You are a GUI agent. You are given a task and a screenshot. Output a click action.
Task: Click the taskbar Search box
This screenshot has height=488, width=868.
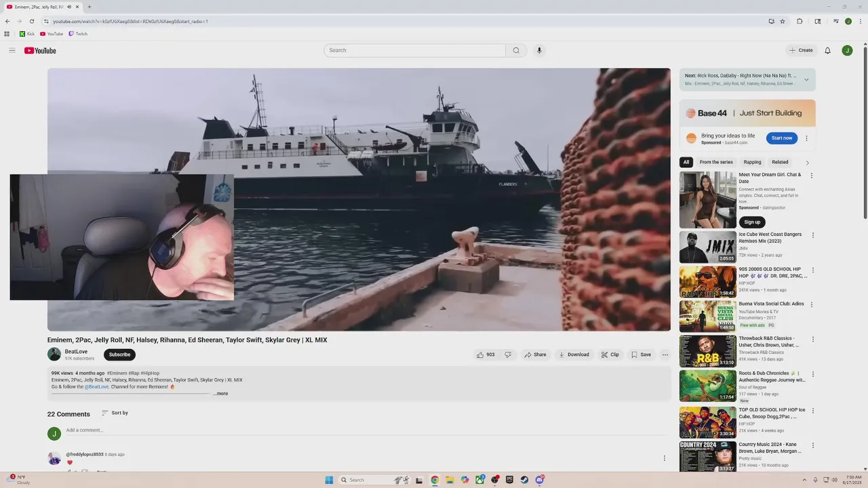click(x=373, y=480)
